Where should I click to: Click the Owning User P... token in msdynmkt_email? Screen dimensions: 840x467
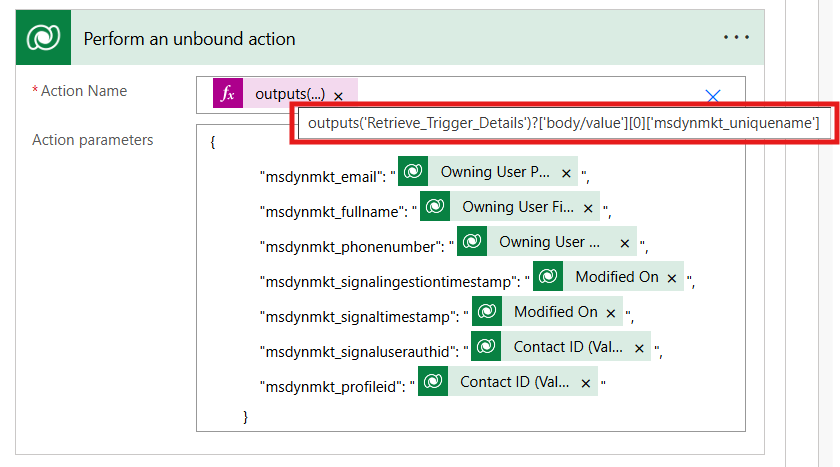click(x=495, y=172)
